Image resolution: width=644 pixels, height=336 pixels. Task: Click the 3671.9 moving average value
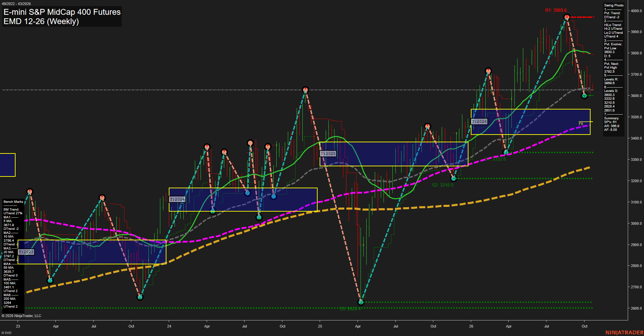(9, 225)
